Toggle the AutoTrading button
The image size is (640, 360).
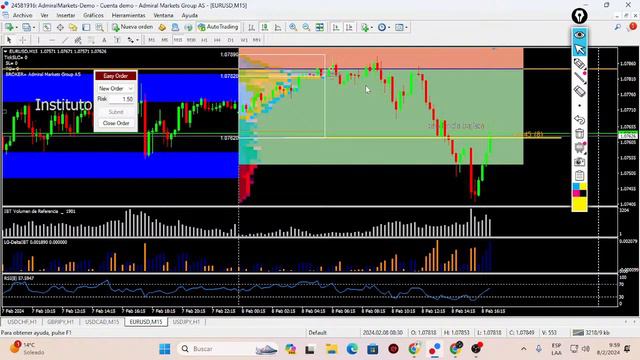pyautogui.click(x=218, y=27)
